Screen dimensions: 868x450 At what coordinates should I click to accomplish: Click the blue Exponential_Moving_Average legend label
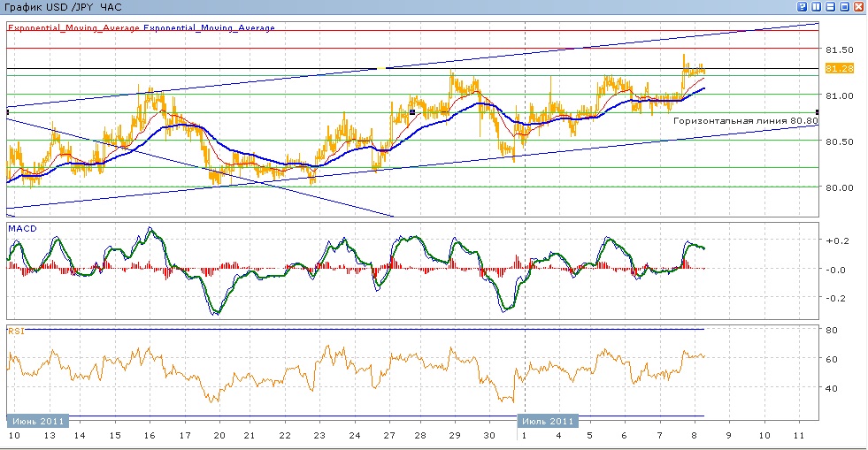click(209, 28)
